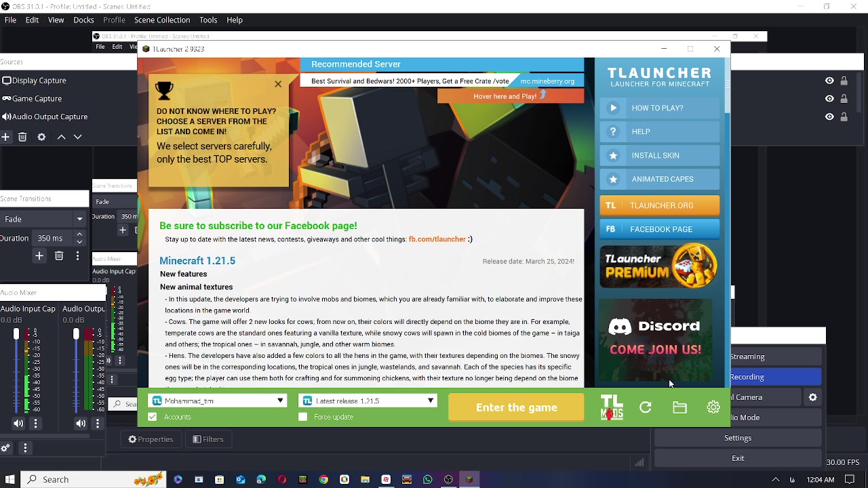
Task: Open Virtual Camera settings gear in OBS
Action: pos(813,397)
